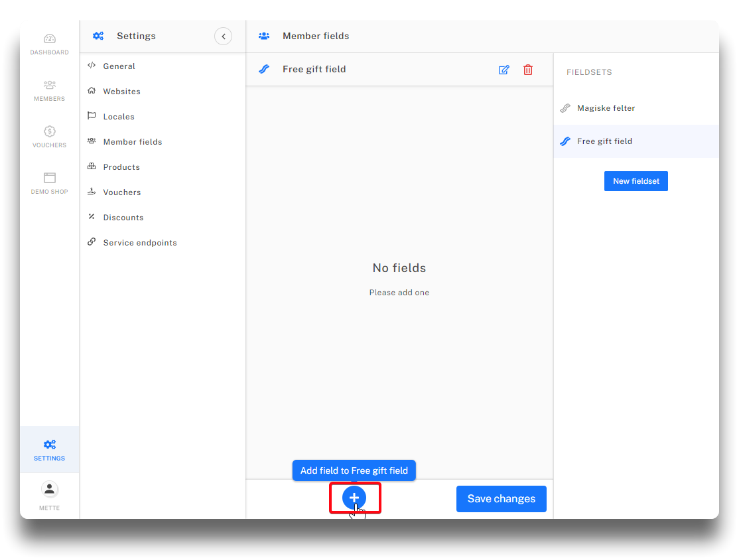Screen dimensions: 739x560
Task: Select the Settings item in sidebar
Action: point(50,450)
